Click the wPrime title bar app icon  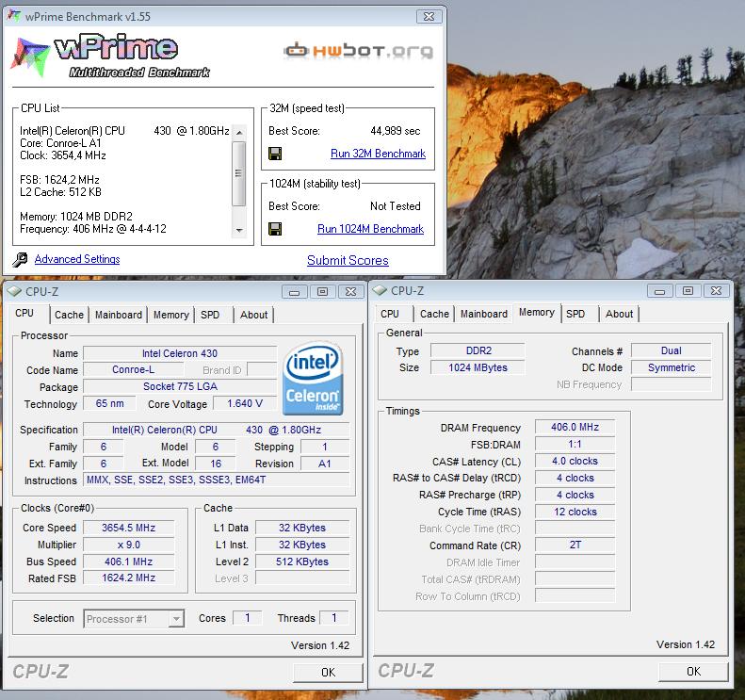point(14,16)
